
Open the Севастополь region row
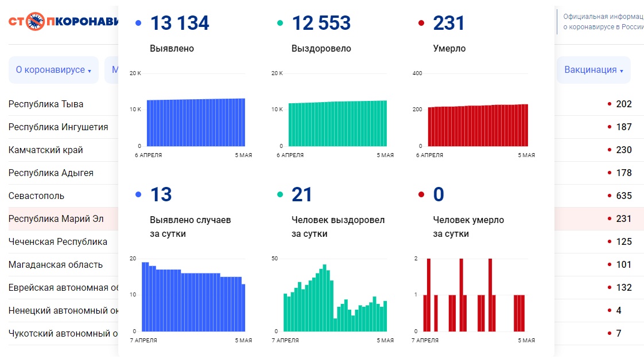coord(36,196)
